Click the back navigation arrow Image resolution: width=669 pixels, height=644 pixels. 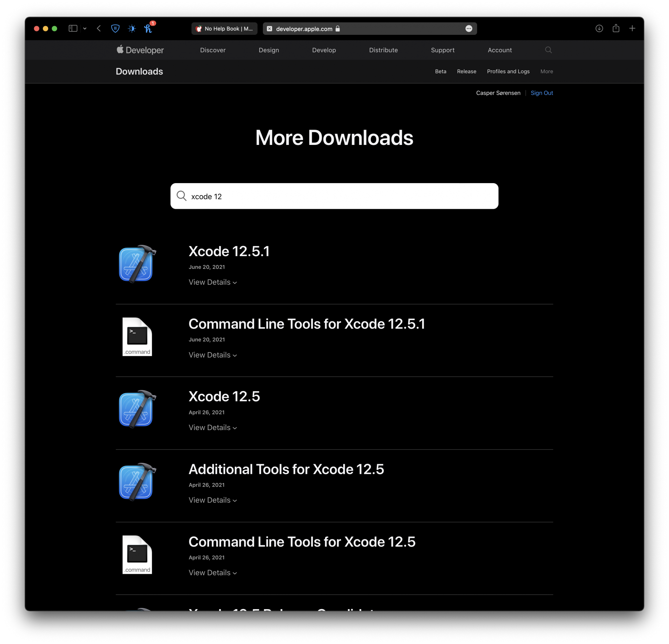click(99, 28)
